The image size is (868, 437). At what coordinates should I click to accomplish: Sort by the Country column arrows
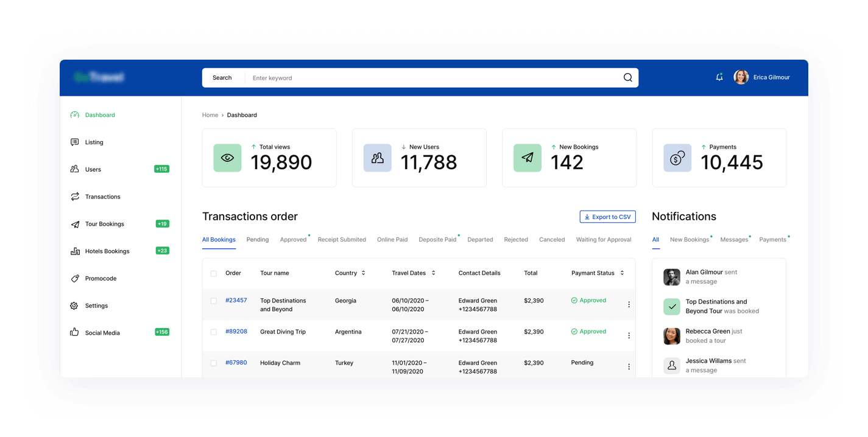tap(364, 273)
